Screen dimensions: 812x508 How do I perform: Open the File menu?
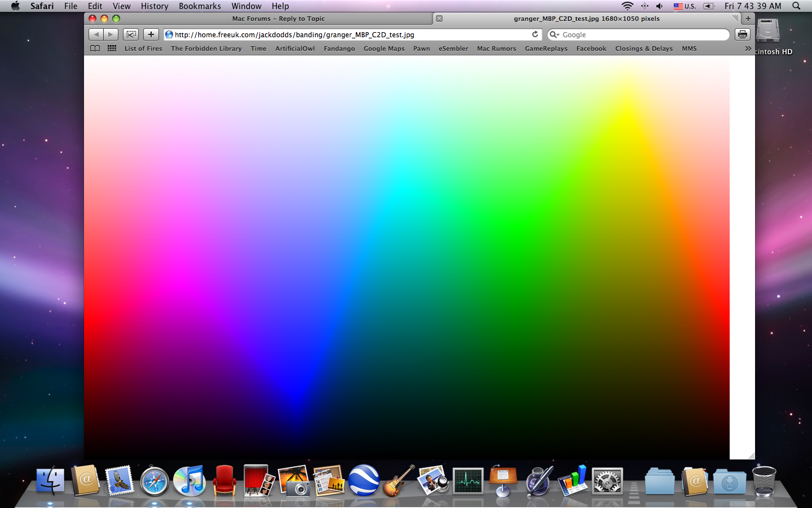(x=70, y=6)
